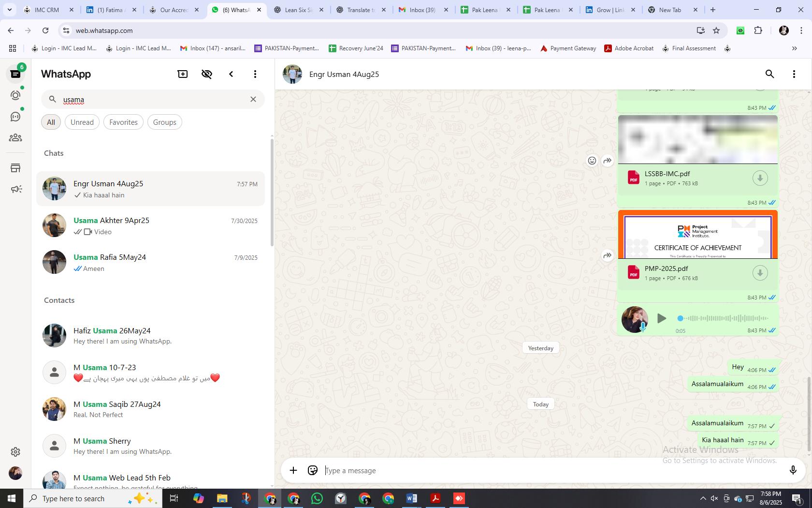Switch to the Inbox (39) Gmail tab
The width and height of the screenshot is (812, 508).
click(x=423, y=10)
